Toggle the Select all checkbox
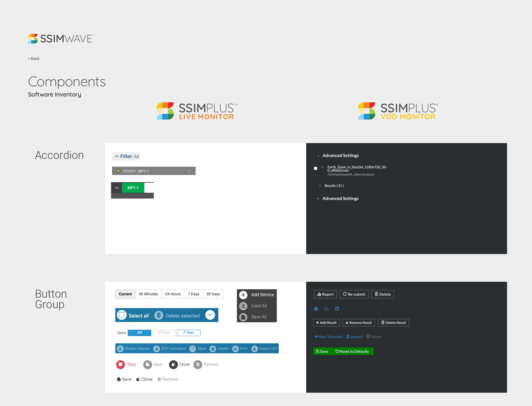 (x=122, y=315)
